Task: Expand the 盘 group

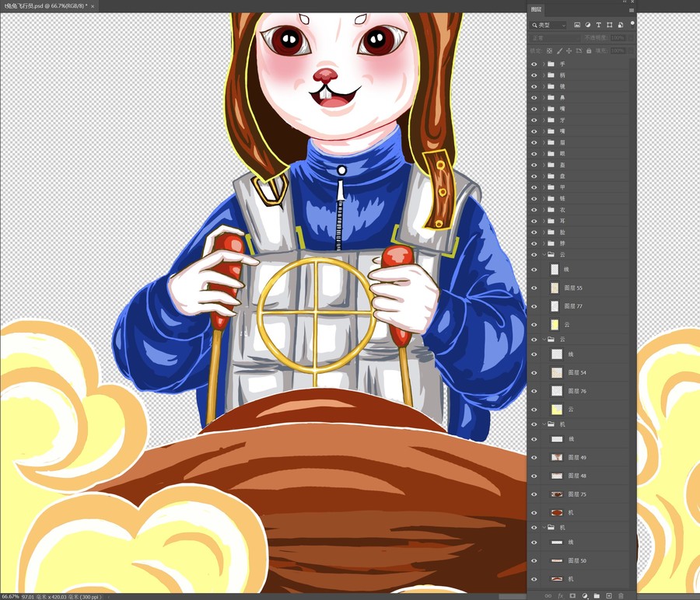Action: point(544,176)
